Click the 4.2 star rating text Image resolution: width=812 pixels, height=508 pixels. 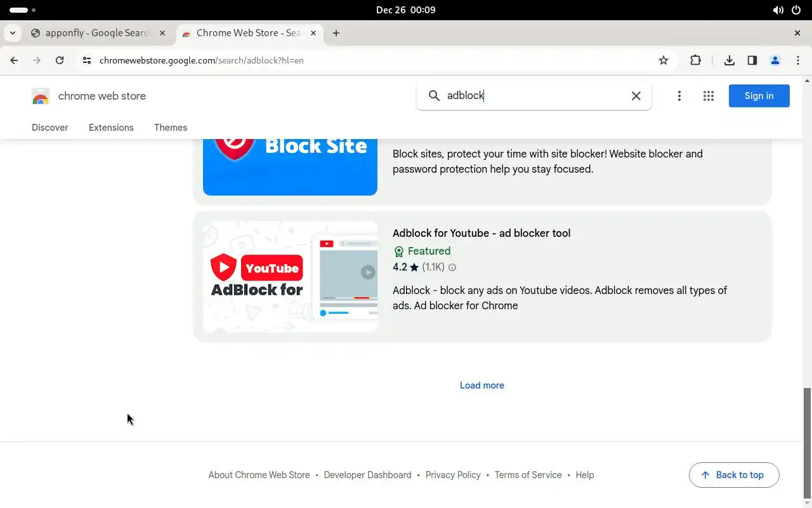click(400, 267)
